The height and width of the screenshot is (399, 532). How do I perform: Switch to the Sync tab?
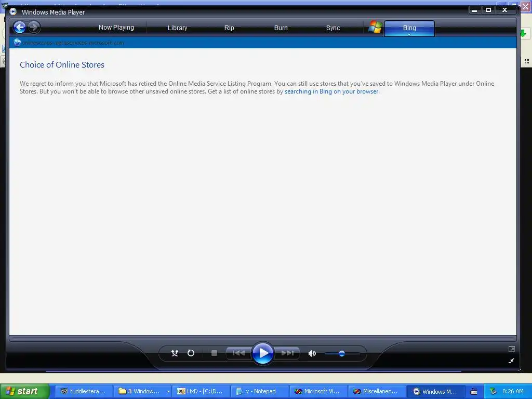click(x=333, y=28)
